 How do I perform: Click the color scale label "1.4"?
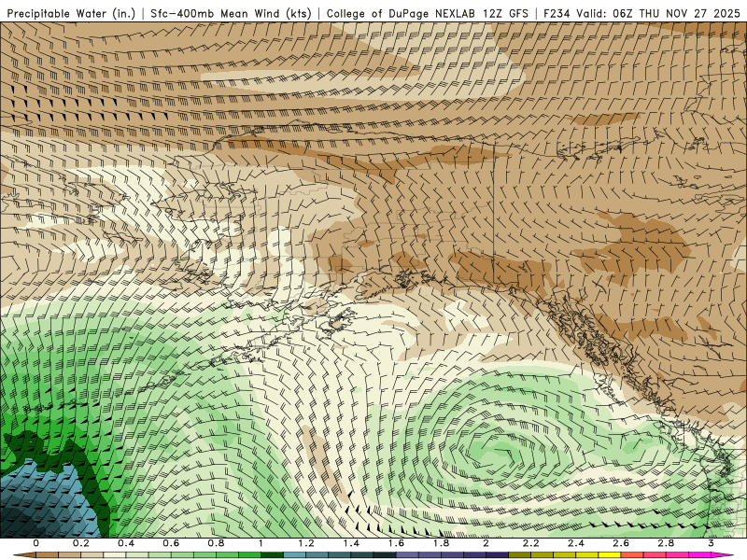point(351,543)
